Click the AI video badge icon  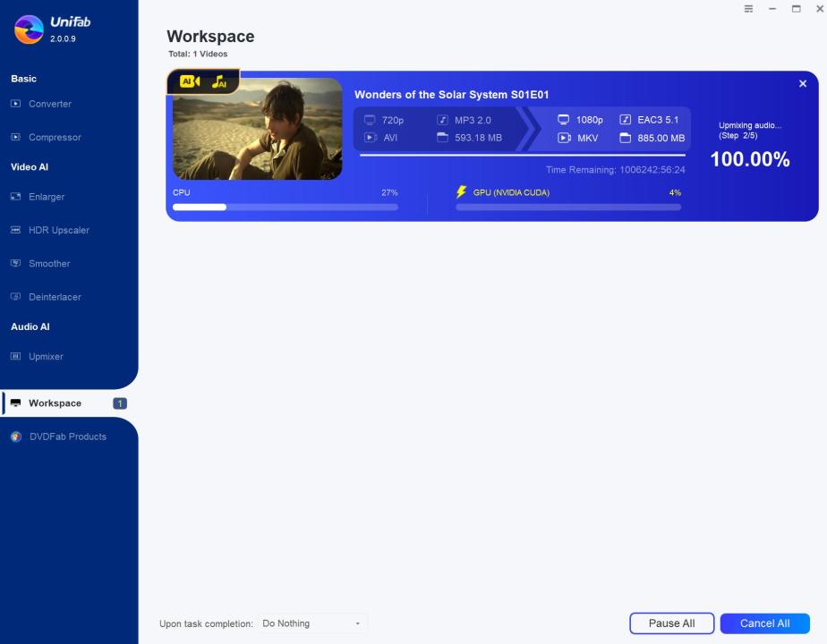(190, 81)
